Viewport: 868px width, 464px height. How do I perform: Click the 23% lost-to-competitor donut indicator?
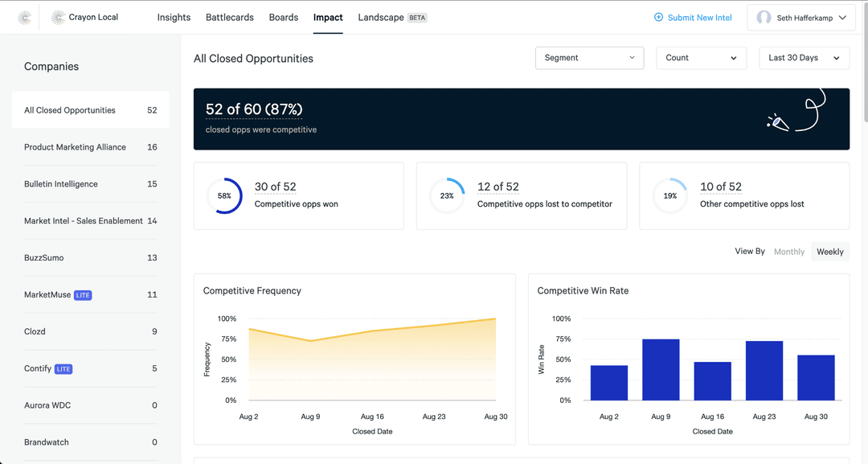click(447, 196)
